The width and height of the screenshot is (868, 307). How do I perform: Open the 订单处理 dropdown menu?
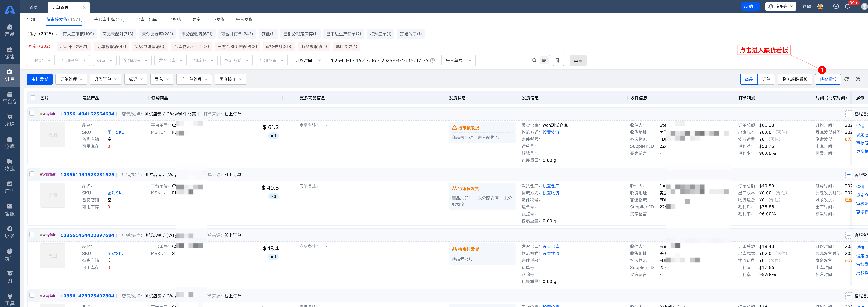click(71, 79)
